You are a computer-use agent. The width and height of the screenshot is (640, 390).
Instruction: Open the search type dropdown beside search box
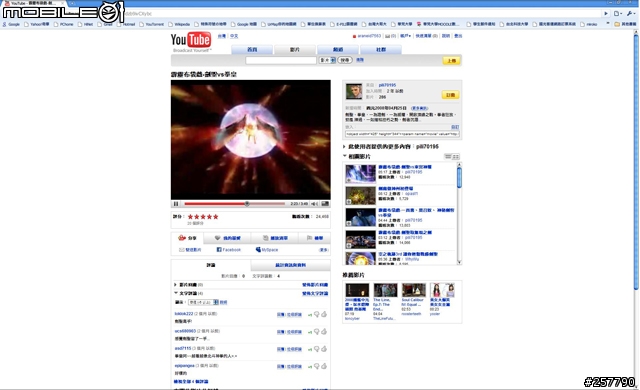click(327, 60)
